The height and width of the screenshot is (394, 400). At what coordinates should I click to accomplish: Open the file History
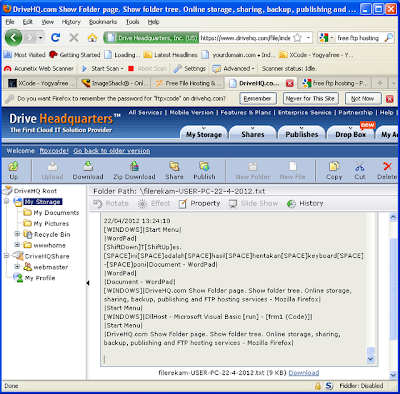pyautogui.click(x=305, y=203)
